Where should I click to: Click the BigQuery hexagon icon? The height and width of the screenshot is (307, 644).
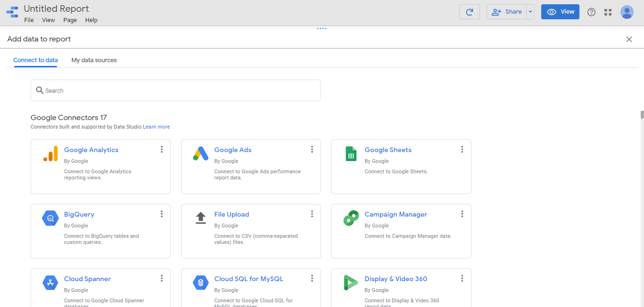click(x=50, y=218)
